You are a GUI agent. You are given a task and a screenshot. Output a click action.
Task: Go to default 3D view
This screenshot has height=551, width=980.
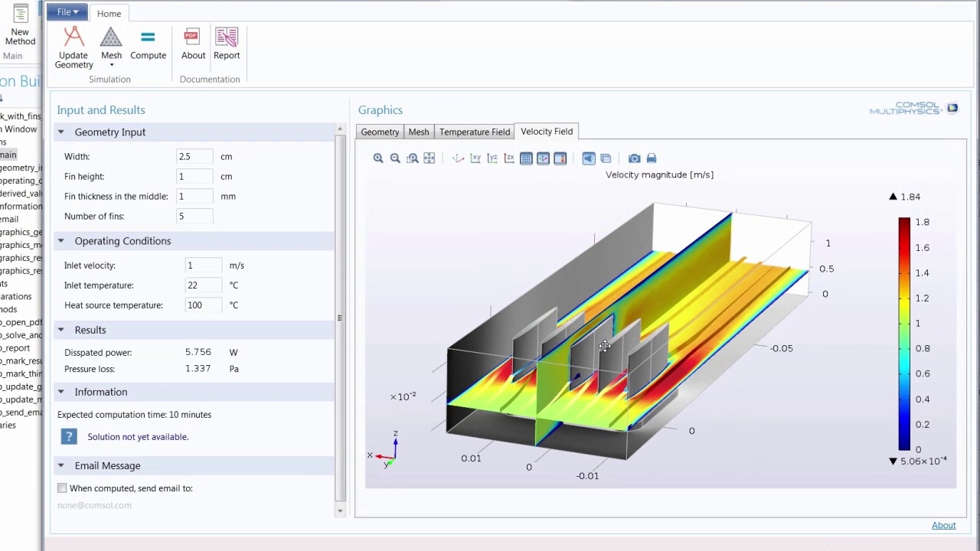[458, 158]
